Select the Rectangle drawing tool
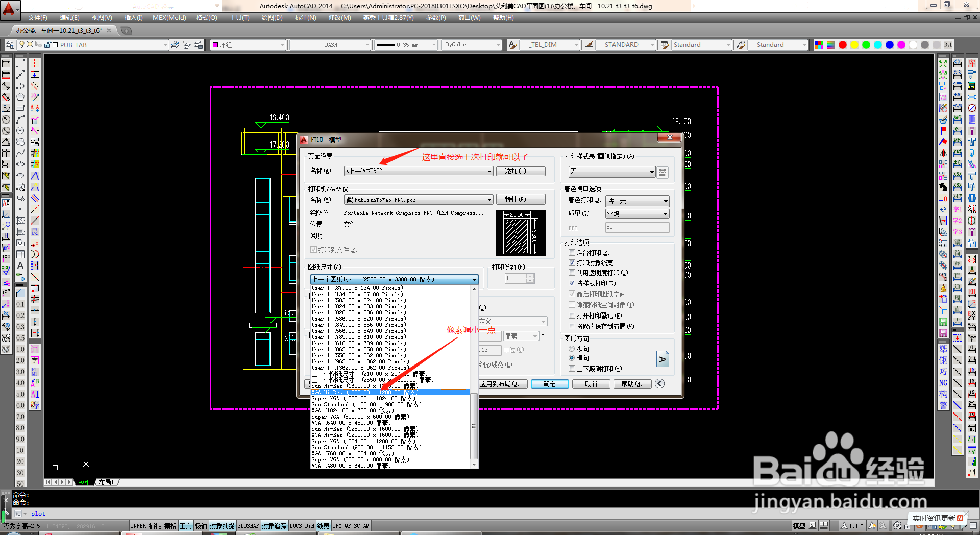Image resolution: width=980 pixels, height=535 pixels. (x=20, y=108)
